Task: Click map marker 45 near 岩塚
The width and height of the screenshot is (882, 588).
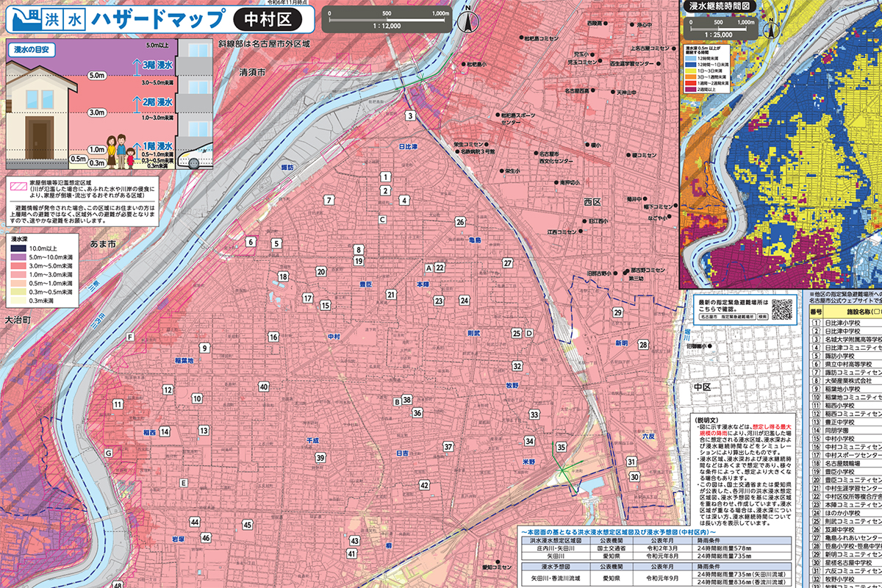Action: point(246,524)
